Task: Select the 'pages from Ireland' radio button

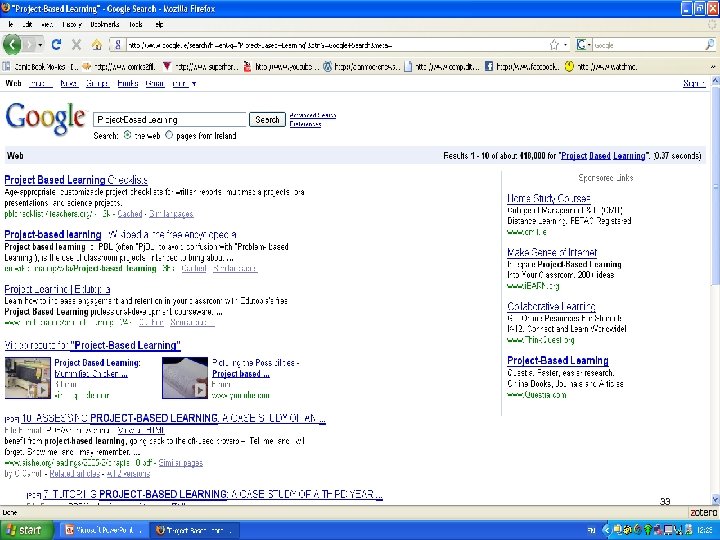Action: click(169, 135)
